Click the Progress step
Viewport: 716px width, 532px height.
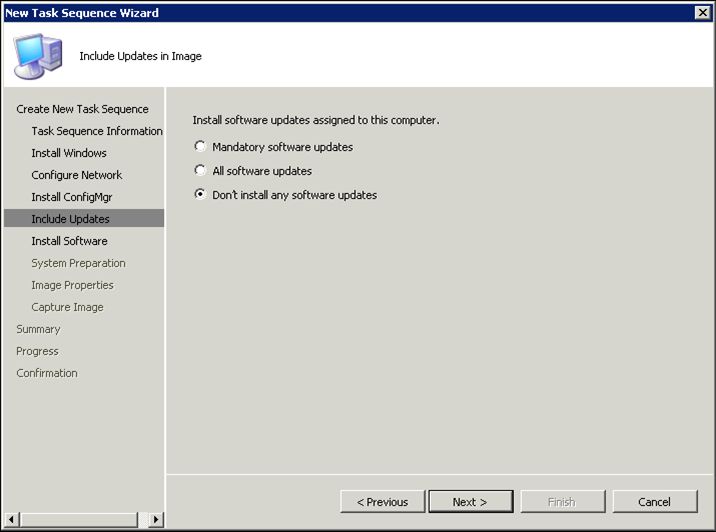click(37, 351)
